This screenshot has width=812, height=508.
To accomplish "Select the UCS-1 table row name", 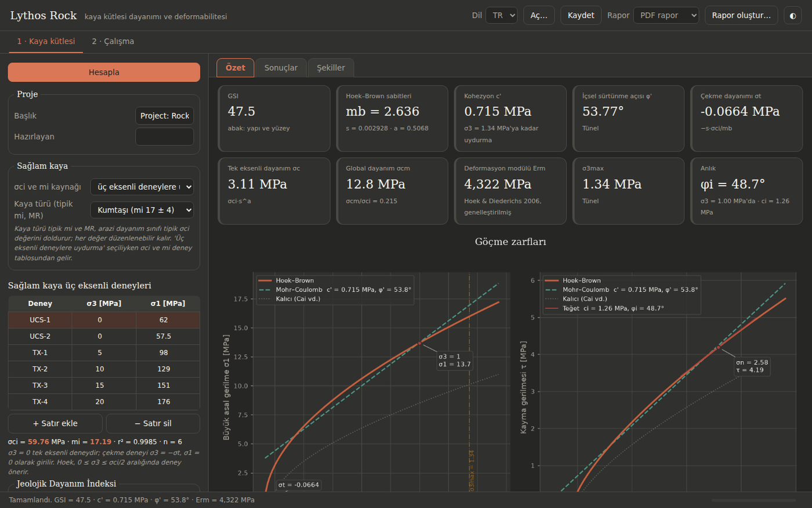I will [x=40, y=320].
